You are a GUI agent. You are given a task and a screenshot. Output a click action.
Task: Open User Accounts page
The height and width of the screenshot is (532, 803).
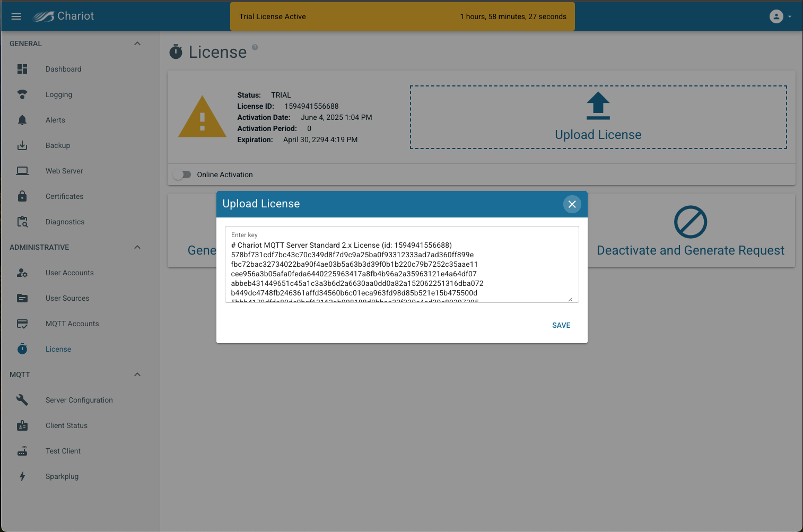69,273
